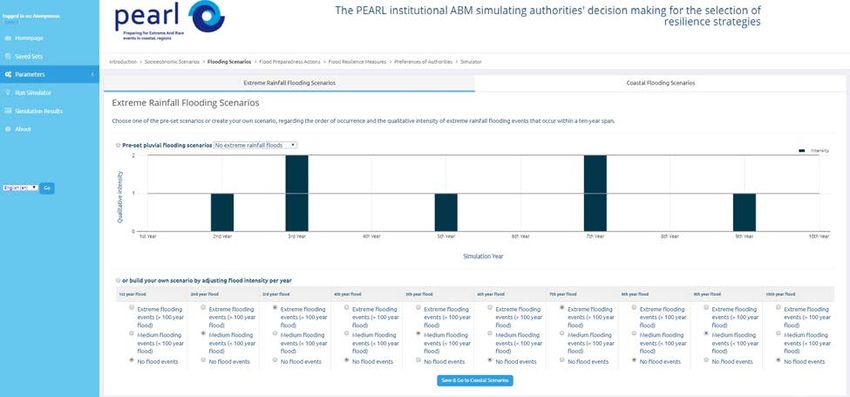Select the build your own scenario radio
Viewport: 850px width, 397px height.
(x=118, y=280)
